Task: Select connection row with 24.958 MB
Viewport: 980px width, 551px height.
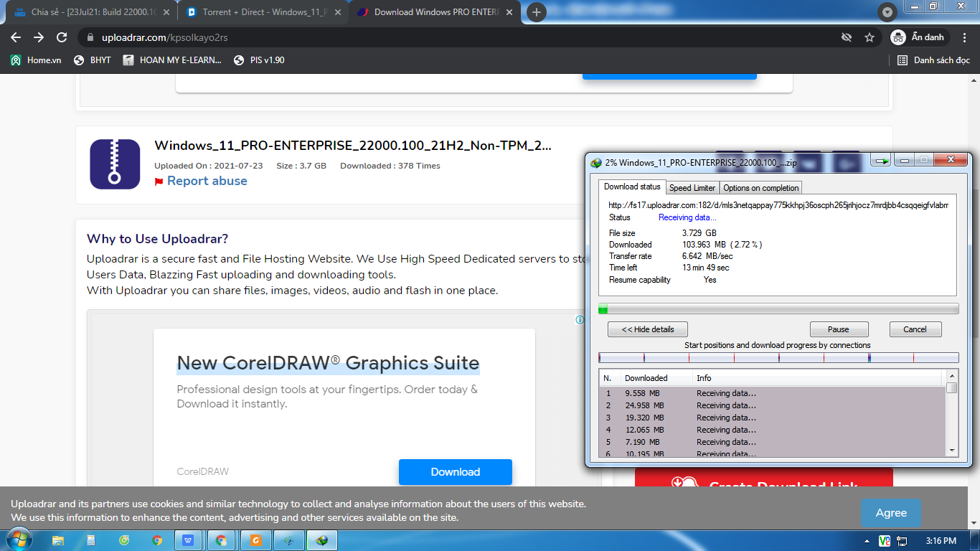Action: point(773,405)
